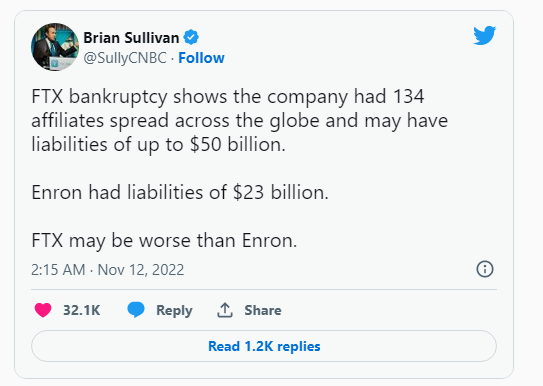Click the share upload arrow icon

click(224, 310)
